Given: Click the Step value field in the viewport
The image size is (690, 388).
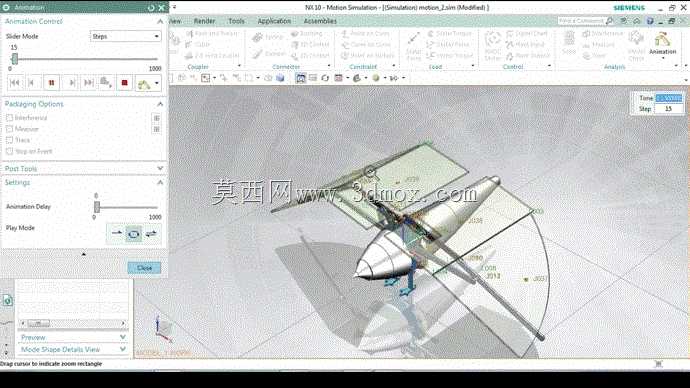Looking at the screenshot, I should [x=669, y=109].
